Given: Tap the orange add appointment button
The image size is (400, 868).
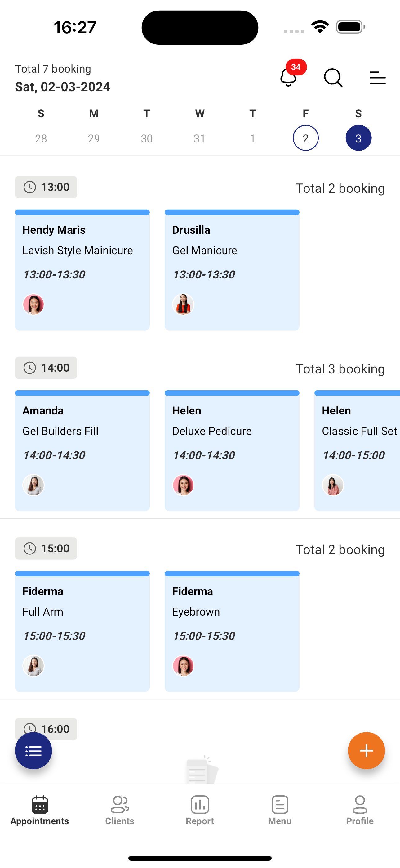Looking at the screenshot, I should (x=366, y=750).
